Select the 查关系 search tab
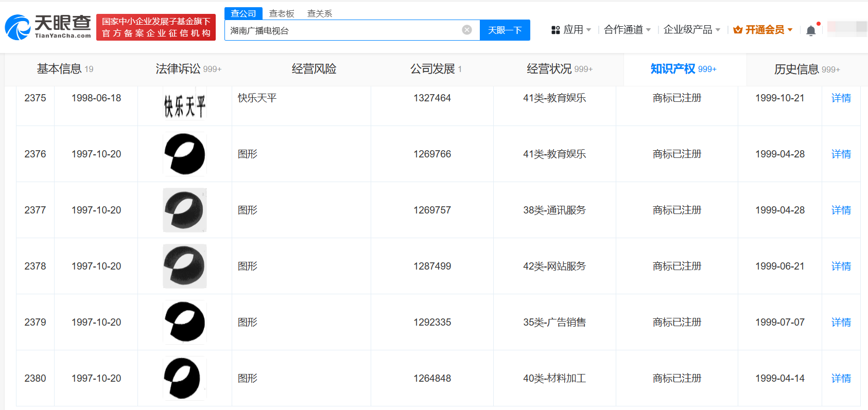 (320, 13)
